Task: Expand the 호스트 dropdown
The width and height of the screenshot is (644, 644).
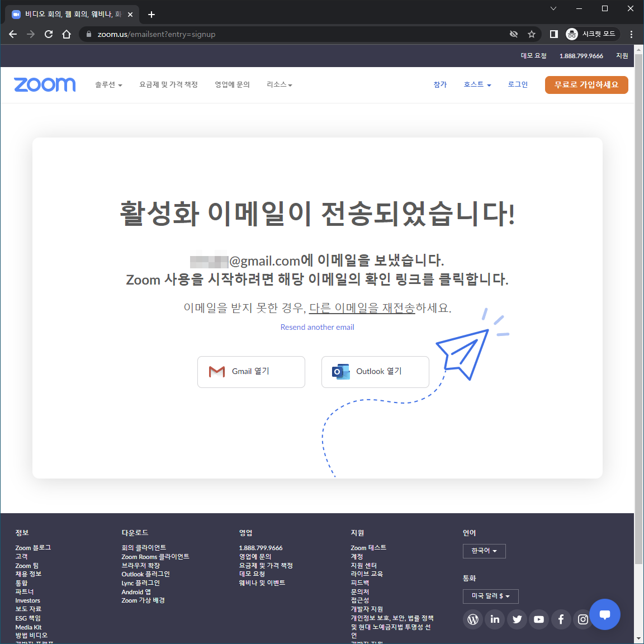Action: 477,84
